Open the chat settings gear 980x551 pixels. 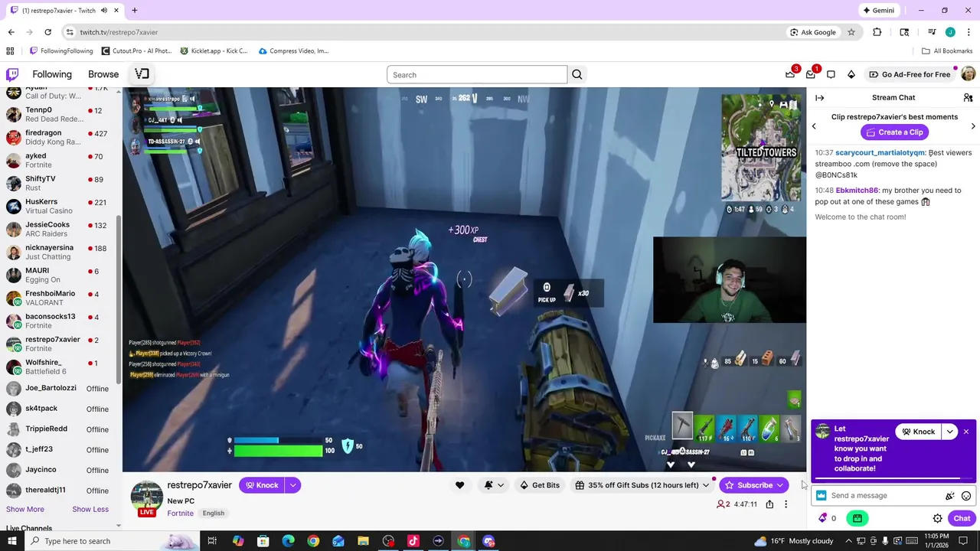tap(937, 518)
